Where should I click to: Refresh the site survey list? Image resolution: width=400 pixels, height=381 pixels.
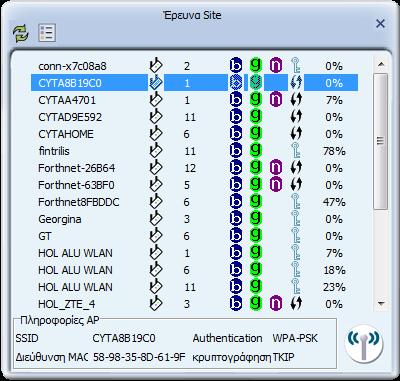tap(21, 33)
